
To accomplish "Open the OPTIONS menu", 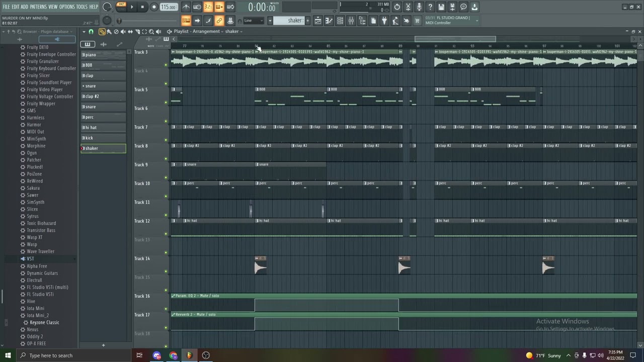I will 67,7.
